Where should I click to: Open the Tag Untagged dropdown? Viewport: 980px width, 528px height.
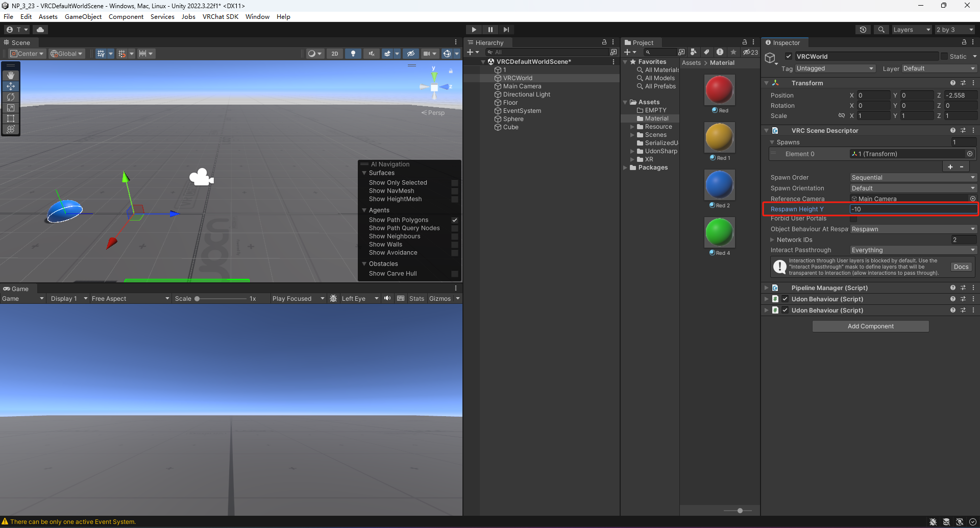(x=836, y=68)
